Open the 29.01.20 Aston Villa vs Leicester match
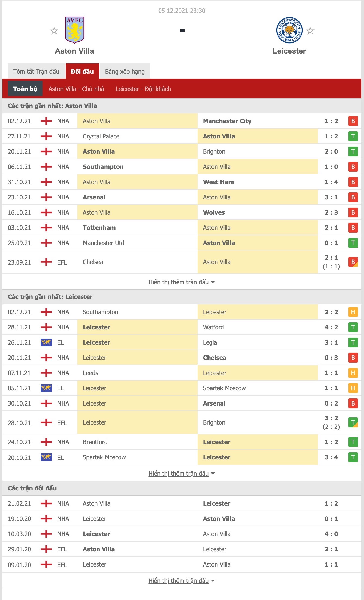Viewport: 364px width, 600px height. click(x=182, y=549)
